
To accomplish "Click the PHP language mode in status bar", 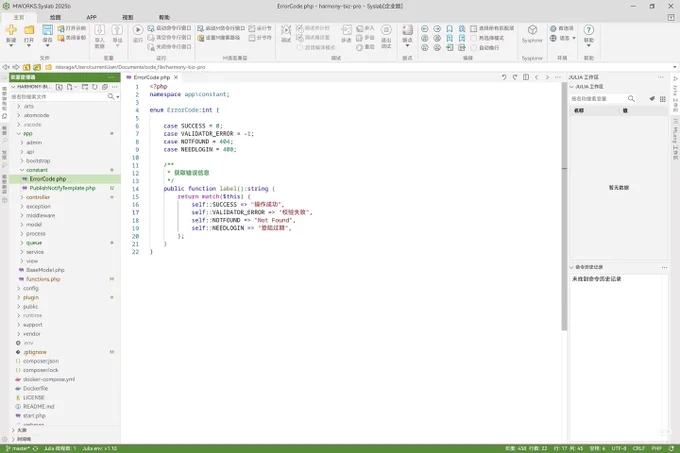I will pyautogui.click(x=656, y=448).
